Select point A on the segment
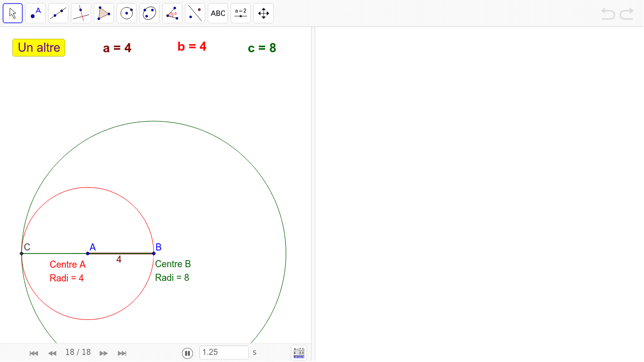The width and height of the screenshot is (644, 362). 88,253
